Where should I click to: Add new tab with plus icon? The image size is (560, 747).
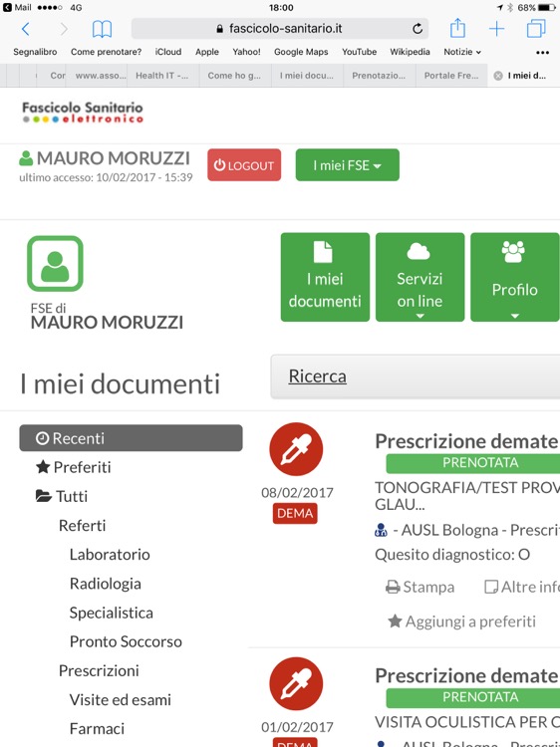click(496, 29)
